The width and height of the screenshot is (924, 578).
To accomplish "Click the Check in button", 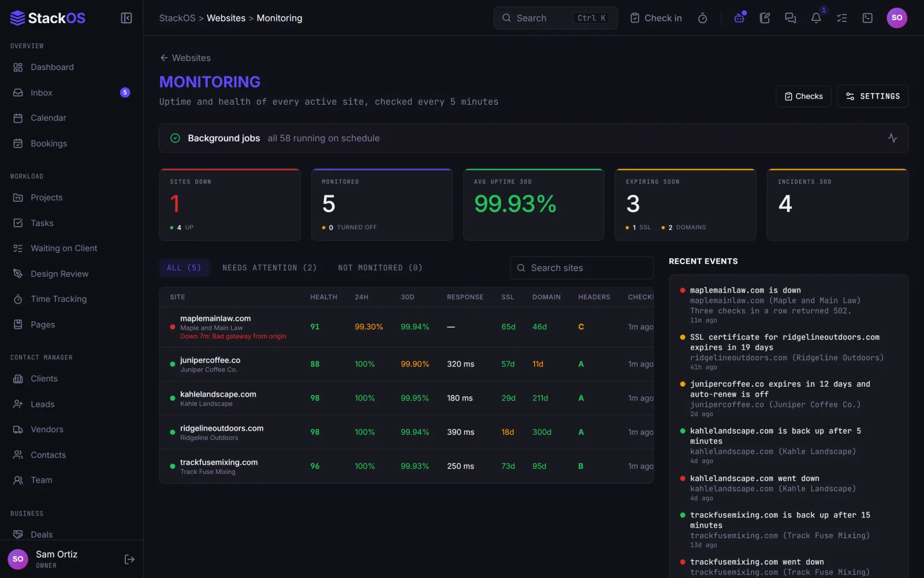I will pos(655,18).
